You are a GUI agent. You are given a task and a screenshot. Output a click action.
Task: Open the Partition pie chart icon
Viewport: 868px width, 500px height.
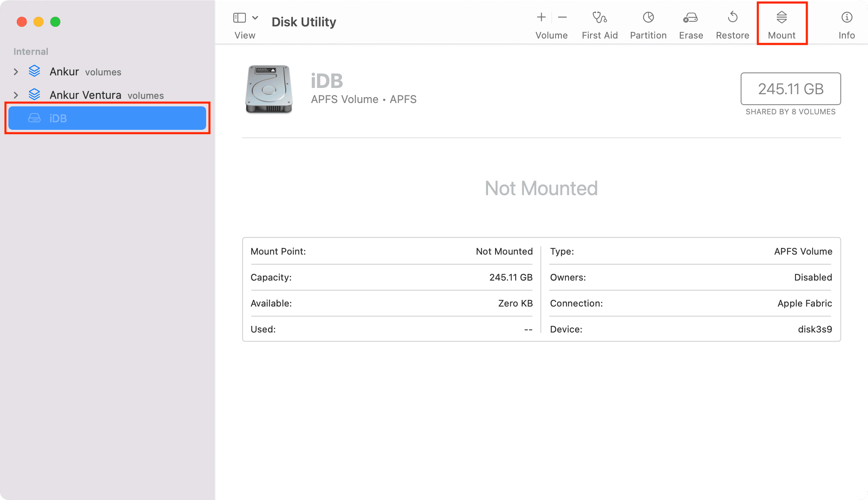[648, 17]
